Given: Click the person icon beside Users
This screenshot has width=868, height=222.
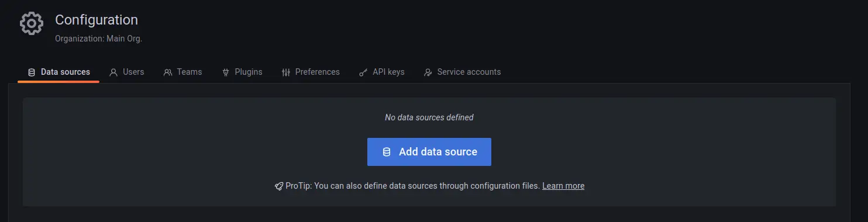Looking at the screenshot, I should tap(113, 72).
